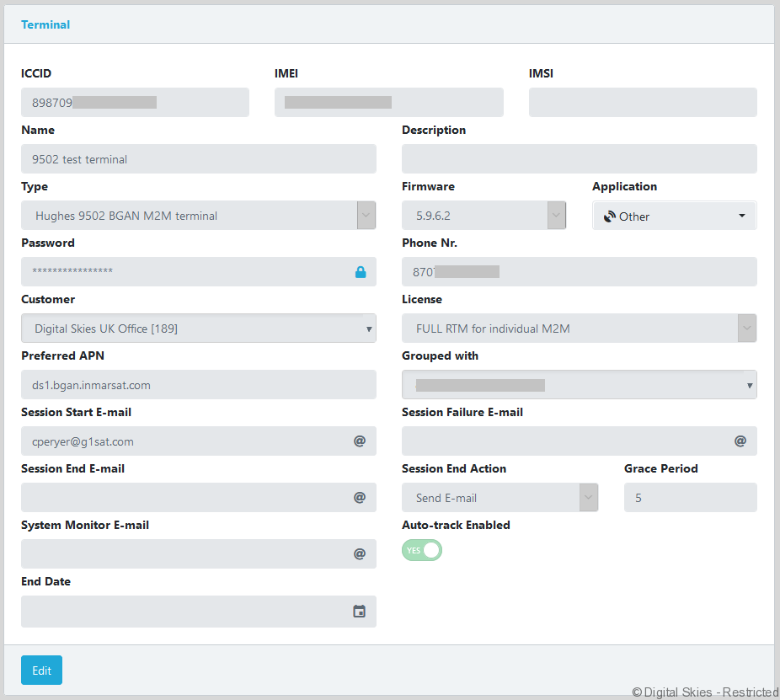Click the satellite icon in Application selector
Screen dimensions: 780x700
click(x=610, y=216)
